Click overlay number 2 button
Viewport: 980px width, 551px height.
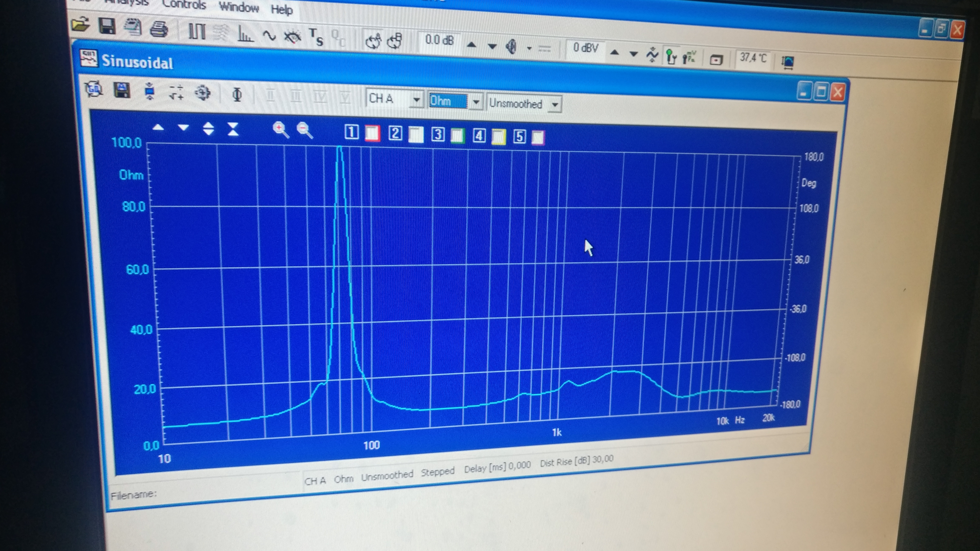pos(395,133)
